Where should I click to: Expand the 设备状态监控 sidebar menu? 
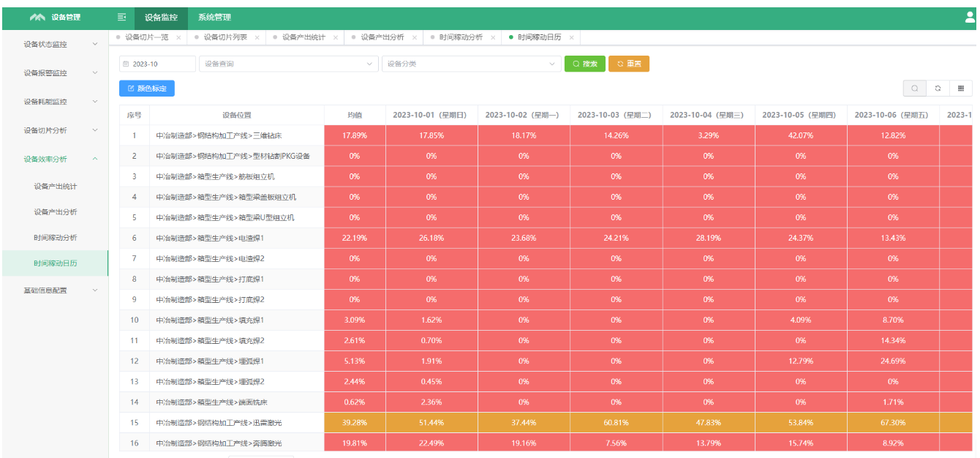click(54, 45)
